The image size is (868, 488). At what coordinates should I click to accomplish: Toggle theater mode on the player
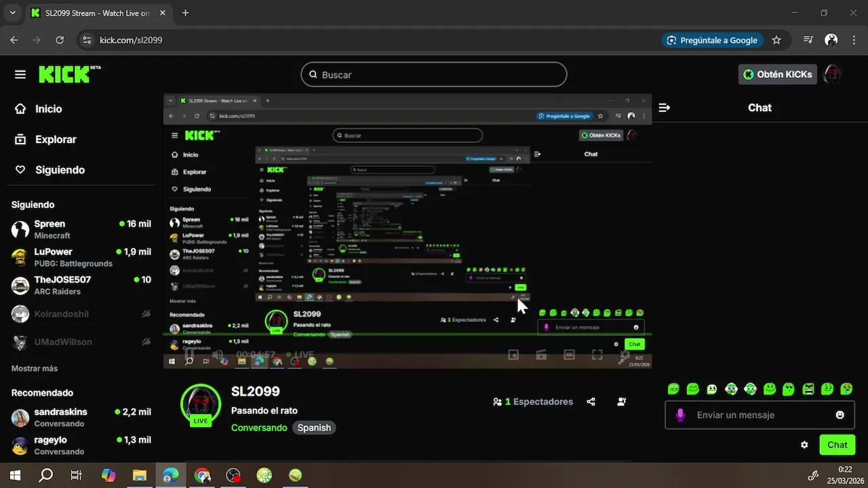coord(570,354)
